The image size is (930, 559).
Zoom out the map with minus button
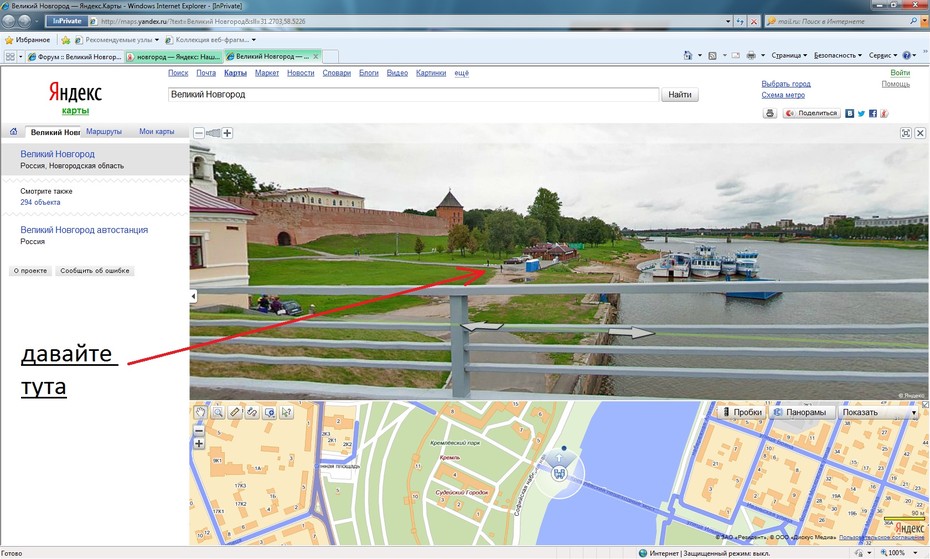click(x=199, y=431)
